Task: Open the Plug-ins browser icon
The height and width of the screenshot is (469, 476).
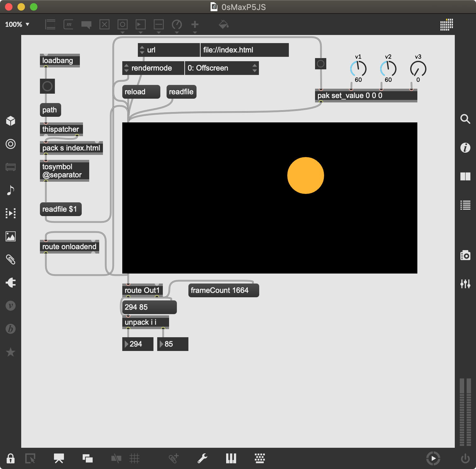Action: [x=11, y=283]
